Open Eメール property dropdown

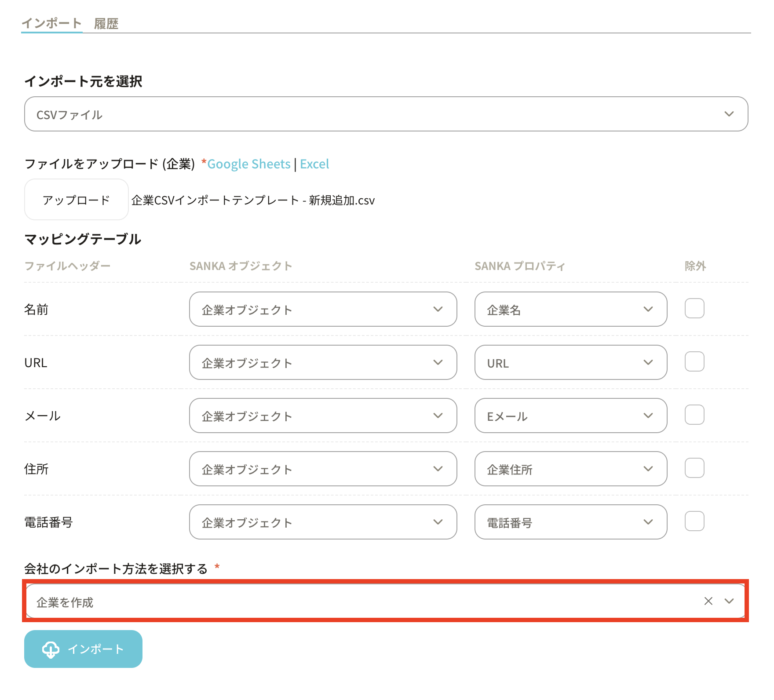tap(570, 416)
